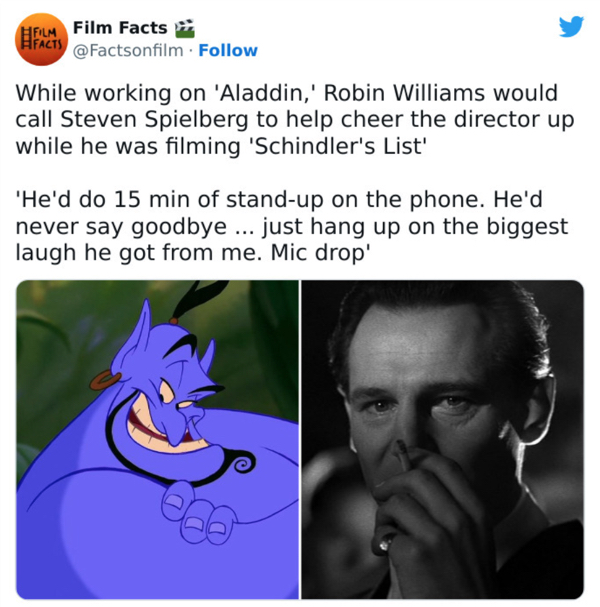Follow the Film Facts account
The height and width of the screenshot is (607, 600).
click(x=228, y=50)
